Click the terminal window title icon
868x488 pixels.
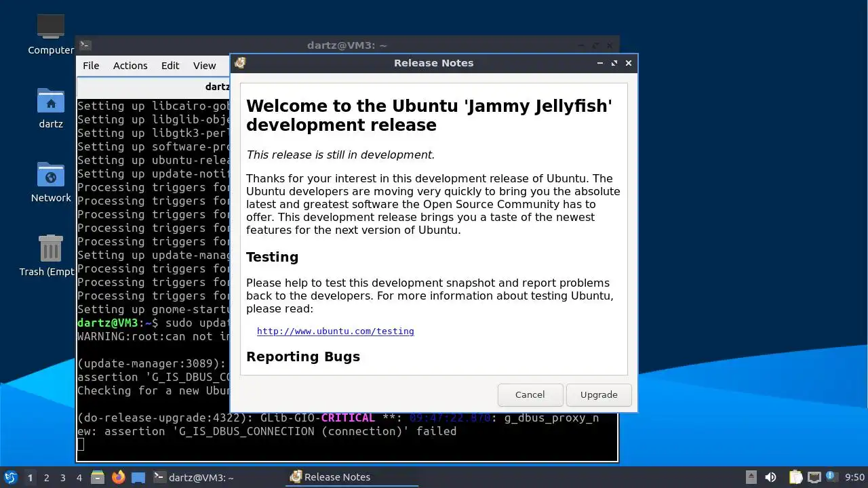(85, 45)
